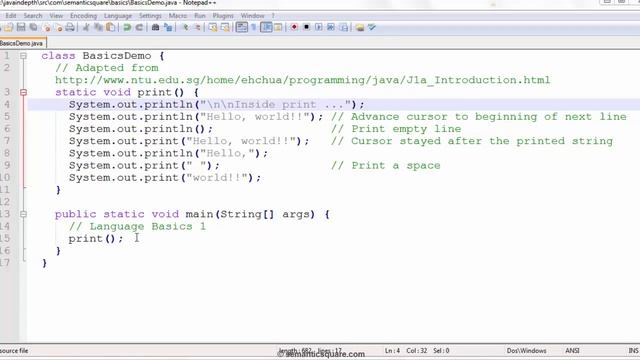Image resolution: width=640 pixels, height=360 pixels.
Task: Open the ? help menu
Action: pyautogui.click(x=273, y=16)
